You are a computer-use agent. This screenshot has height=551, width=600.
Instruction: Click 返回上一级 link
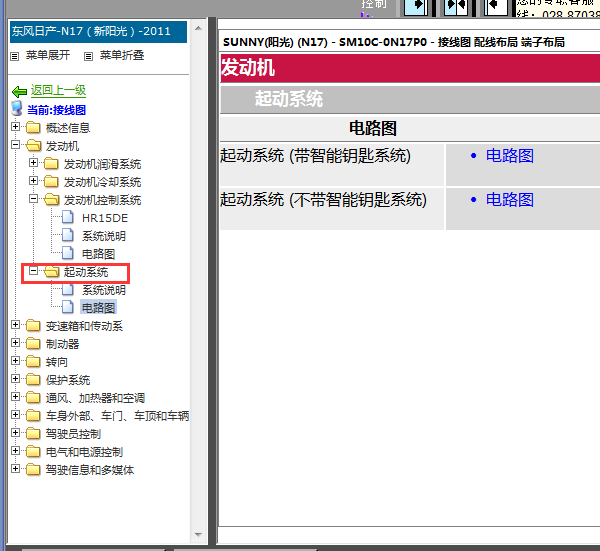(58, 91)
